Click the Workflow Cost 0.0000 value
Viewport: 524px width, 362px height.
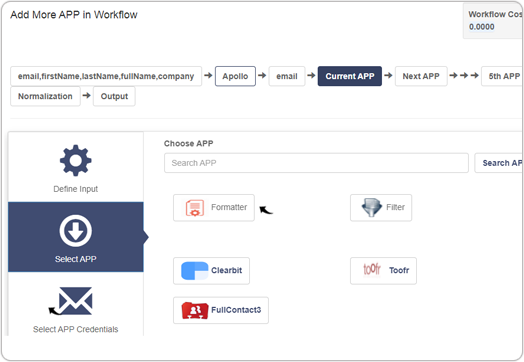(x=482, y=27)
